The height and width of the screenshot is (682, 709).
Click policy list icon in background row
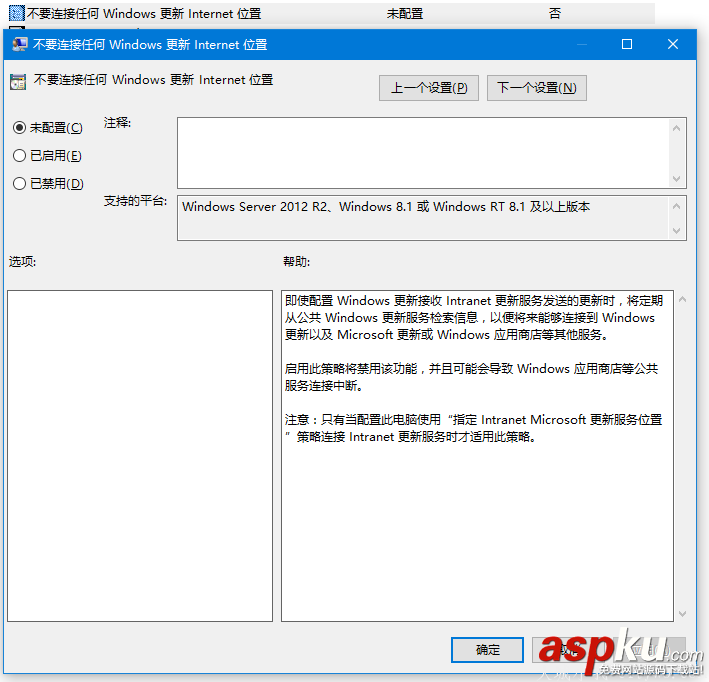click(17, 13)
